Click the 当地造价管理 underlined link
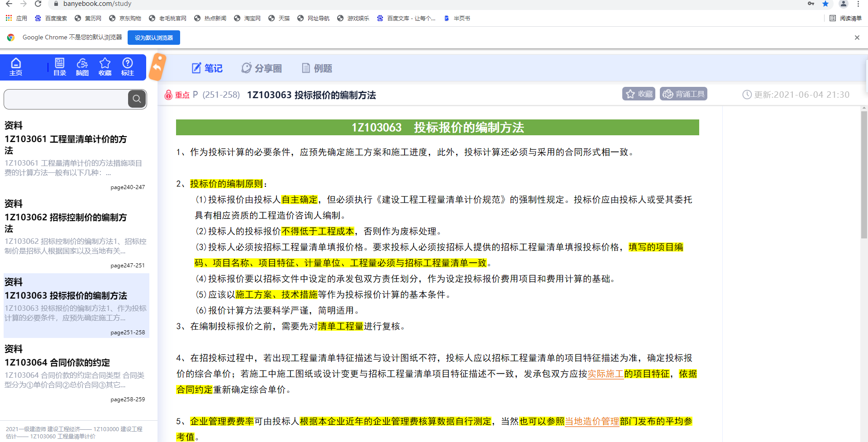This screenshot has height=442, width=868. pyautogui.click(x=592, y=421)
